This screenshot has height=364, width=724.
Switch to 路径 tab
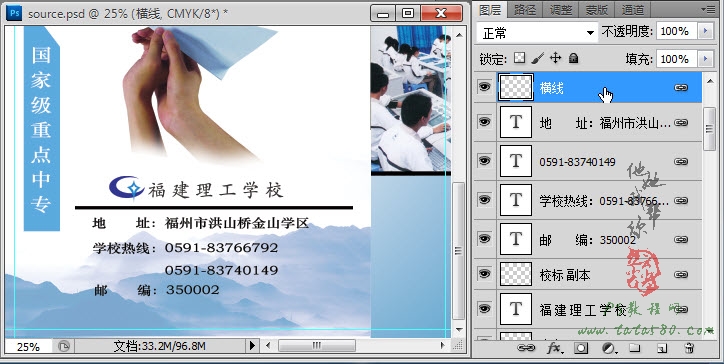[x=525, y=10]
